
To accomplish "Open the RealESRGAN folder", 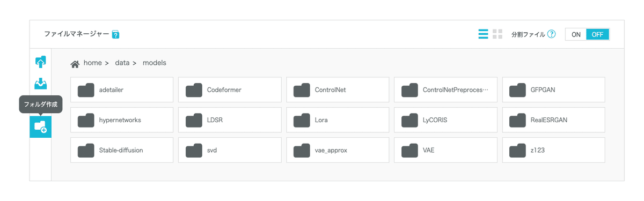I will (553, 120).
